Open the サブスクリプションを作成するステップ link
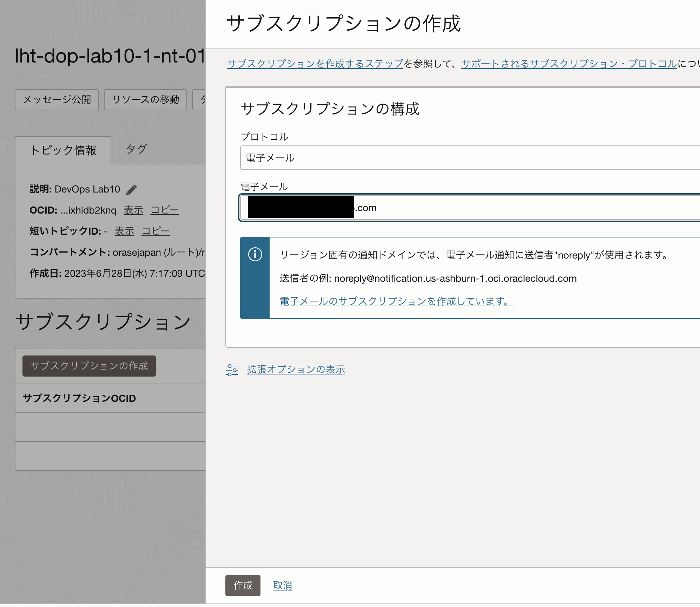This screenshot has width=700, height=607. (x=314, y=64)
